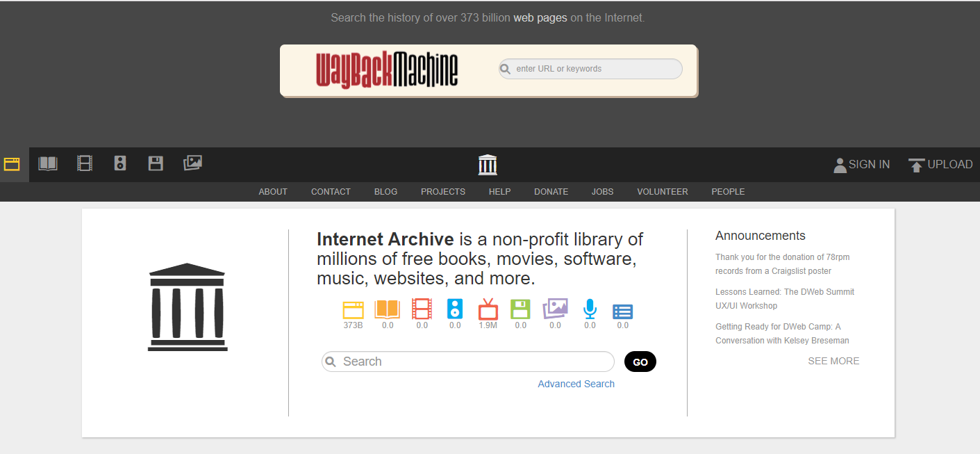The height and width of the screenshot is (454, 980).
Task: Click the purple images icon
Action: (x=555, y=308)
